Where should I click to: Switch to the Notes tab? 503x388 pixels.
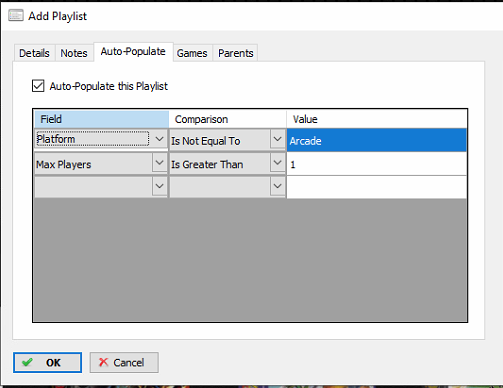click(74, 53)
